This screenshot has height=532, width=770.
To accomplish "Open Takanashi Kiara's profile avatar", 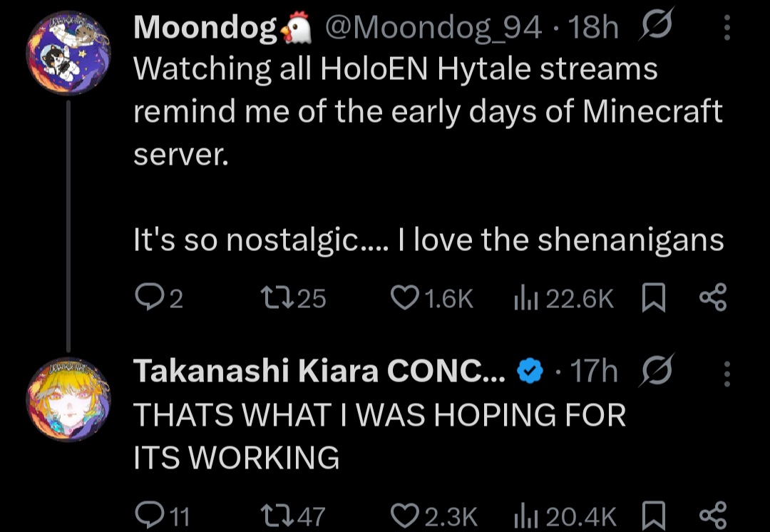I will 68,399.
